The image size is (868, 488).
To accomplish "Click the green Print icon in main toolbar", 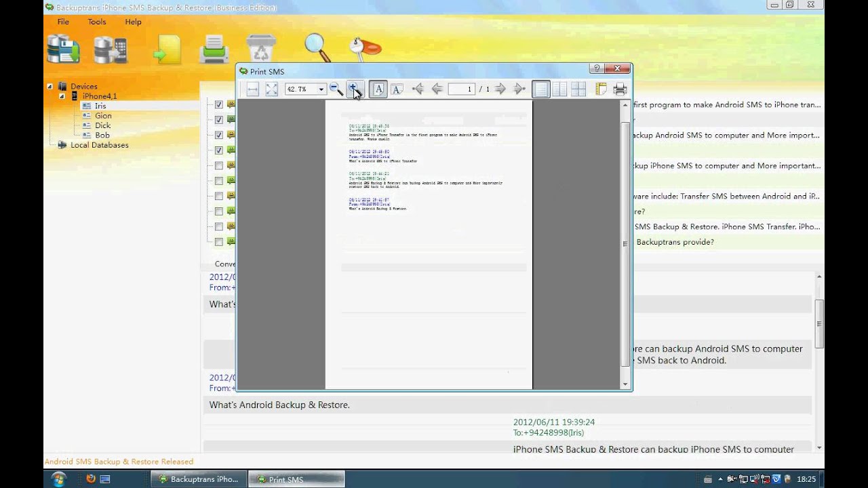I will 214,49.
